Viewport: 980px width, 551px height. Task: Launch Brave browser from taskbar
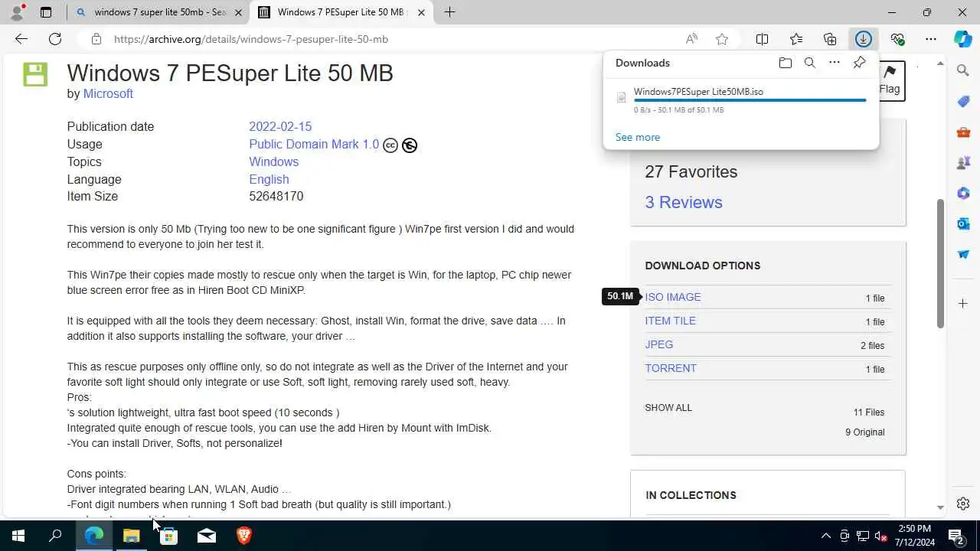243,536
